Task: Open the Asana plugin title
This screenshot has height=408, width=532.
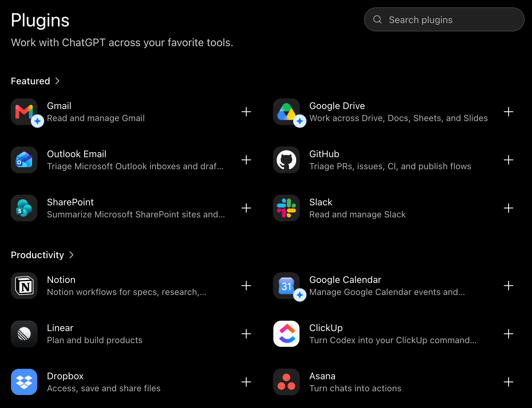Action: 322,376
